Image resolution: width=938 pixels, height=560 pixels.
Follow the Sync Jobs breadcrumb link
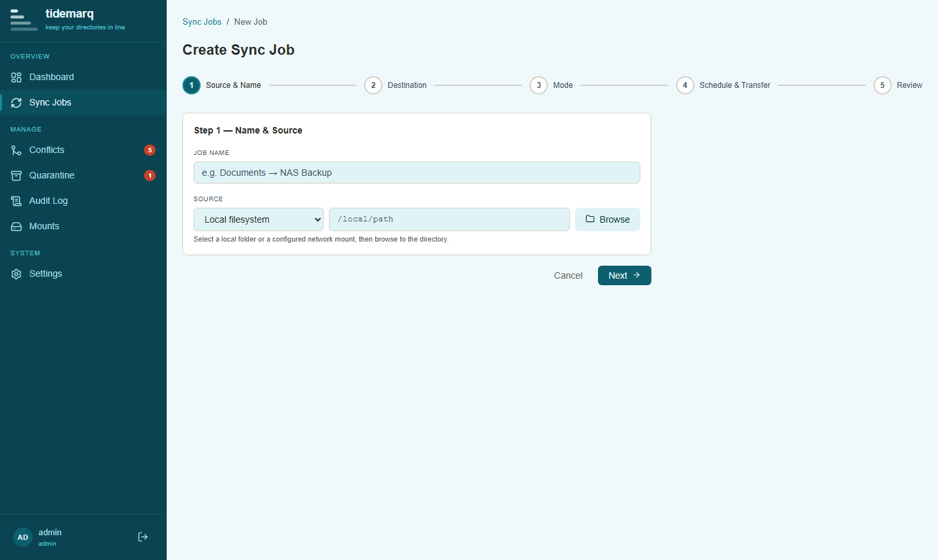coord(202,21)
